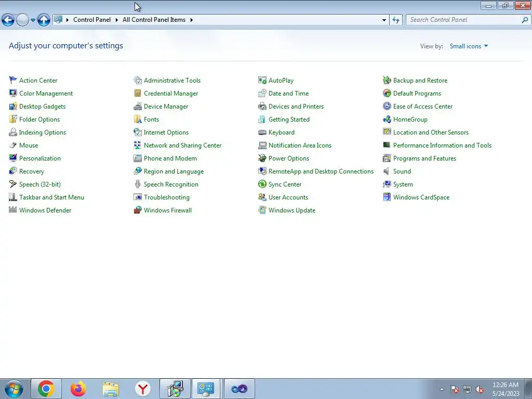The width and height of the screenshot is (532, 399).
Task: Click Control Panel in the address breadcrumb
Action: coord(92,20)
